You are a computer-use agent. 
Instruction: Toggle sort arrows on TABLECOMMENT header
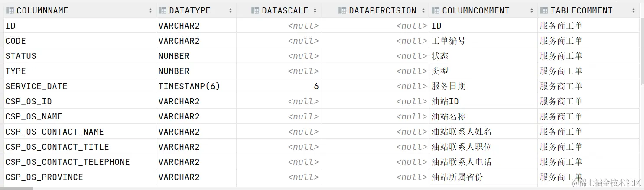click(634, 10)
